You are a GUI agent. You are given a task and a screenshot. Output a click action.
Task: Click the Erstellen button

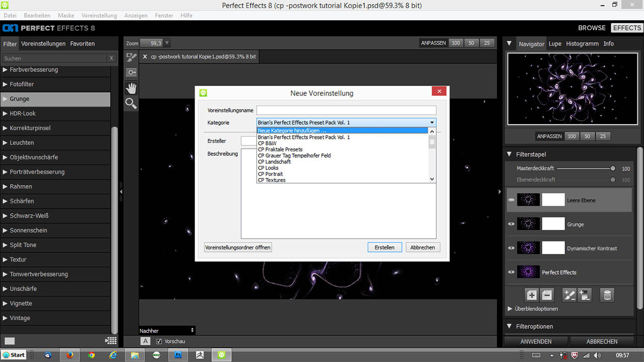pos(384,247)
